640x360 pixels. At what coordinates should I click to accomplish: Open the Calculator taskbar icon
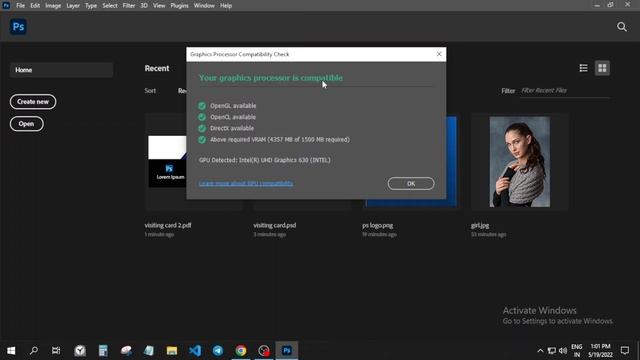click(103, 351)
